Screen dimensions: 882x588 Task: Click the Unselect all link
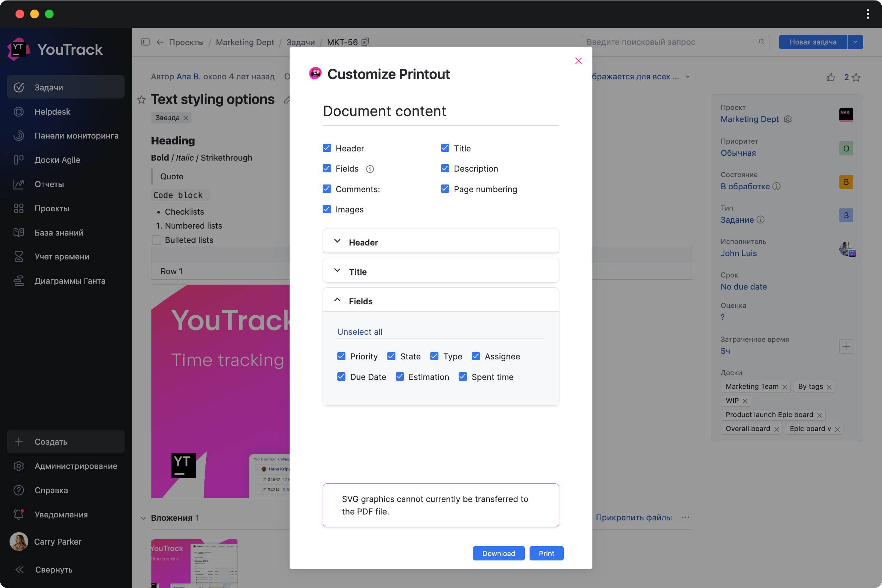(x=360, y=332)
